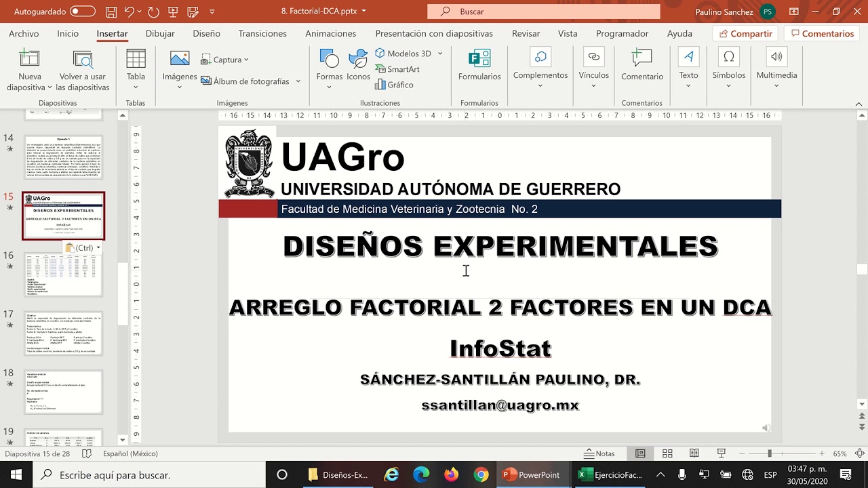Switch to the Diseño tab
This screenshot has width=868, height=488.
pos(206,33)
